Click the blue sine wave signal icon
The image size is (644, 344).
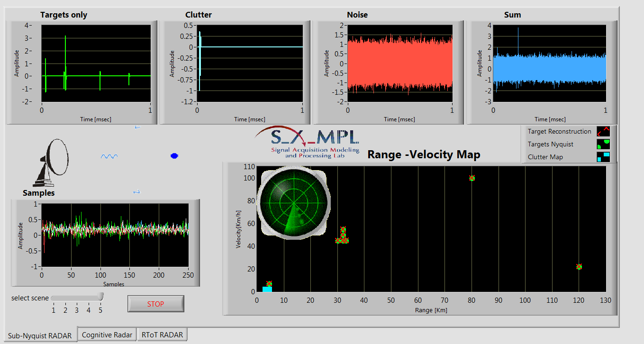click(x=109, y=156)
